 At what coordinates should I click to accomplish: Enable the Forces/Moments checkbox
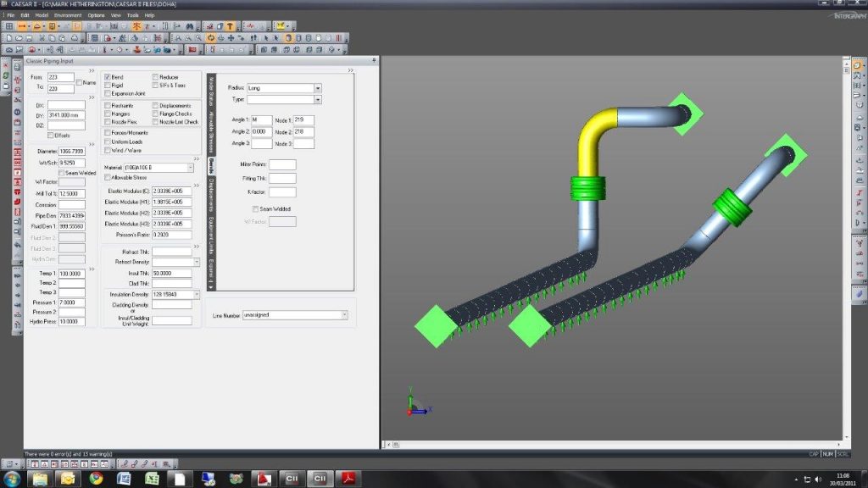(108, 133)
